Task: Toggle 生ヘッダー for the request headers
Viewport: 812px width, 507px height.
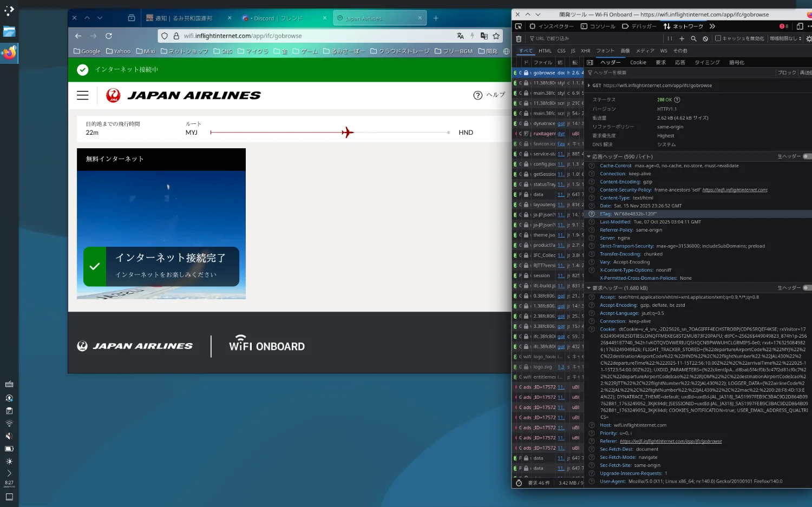Action: click(x=807, y=288)
